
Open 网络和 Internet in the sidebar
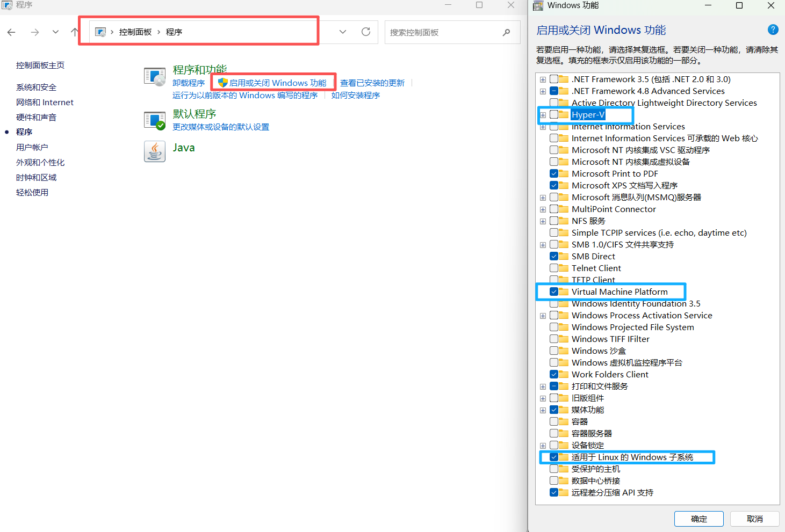(x=45, y=102)
